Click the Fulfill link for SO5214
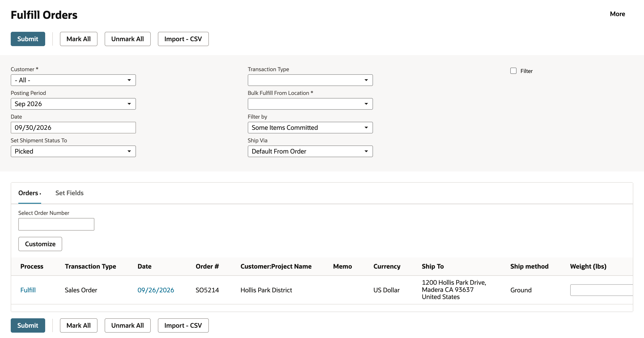Image resolution: width=644 pixels, height=338 pixels. tap(28, 290)
